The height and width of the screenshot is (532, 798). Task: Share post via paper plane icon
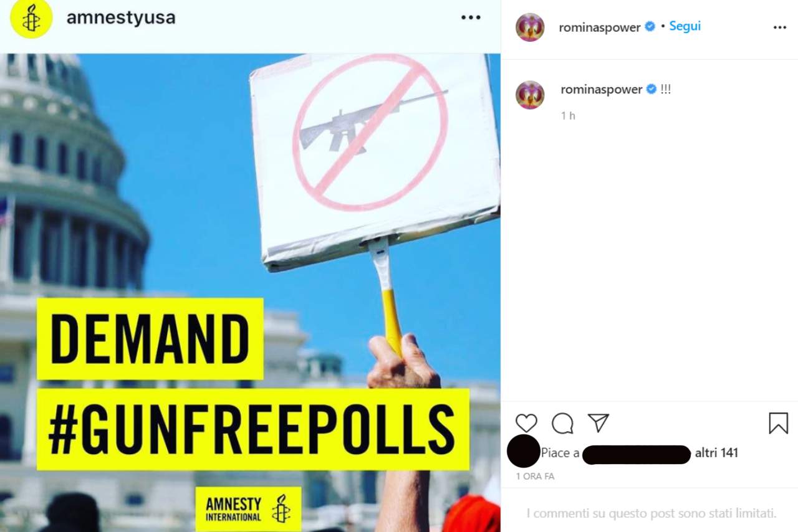click(x=598, y=423)
